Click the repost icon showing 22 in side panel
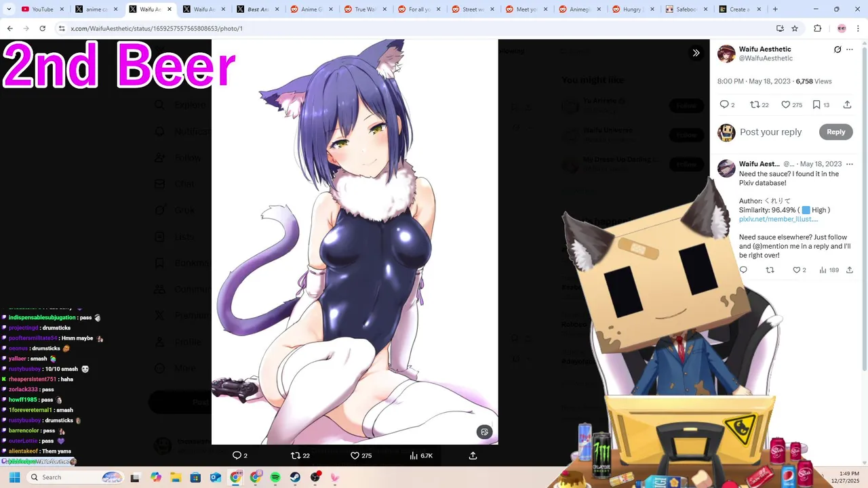This screenshot has height=488, width=868. coord(755,104)
